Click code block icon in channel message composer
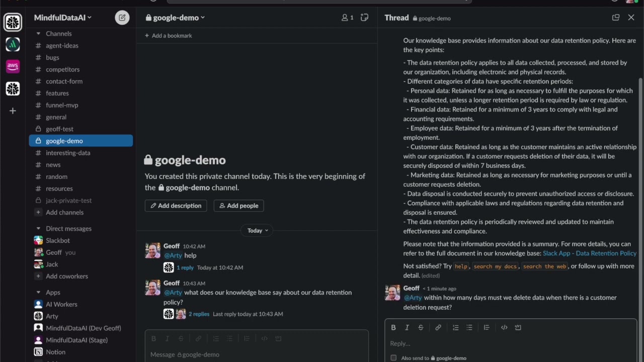Screen dimensions: 644x362 pos(278,338)
